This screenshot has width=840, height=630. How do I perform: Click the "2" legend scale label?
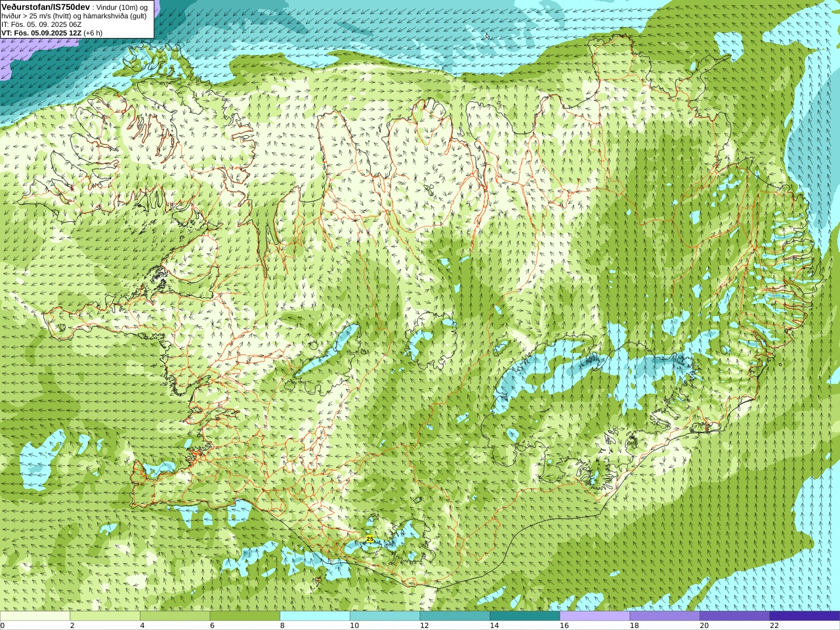(72, 625)
